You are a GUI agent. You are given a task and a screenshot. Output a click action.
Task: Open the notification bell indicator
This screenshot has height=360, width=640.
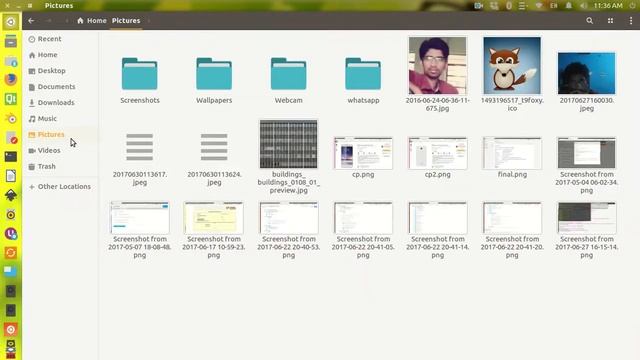tap(569, 5)
